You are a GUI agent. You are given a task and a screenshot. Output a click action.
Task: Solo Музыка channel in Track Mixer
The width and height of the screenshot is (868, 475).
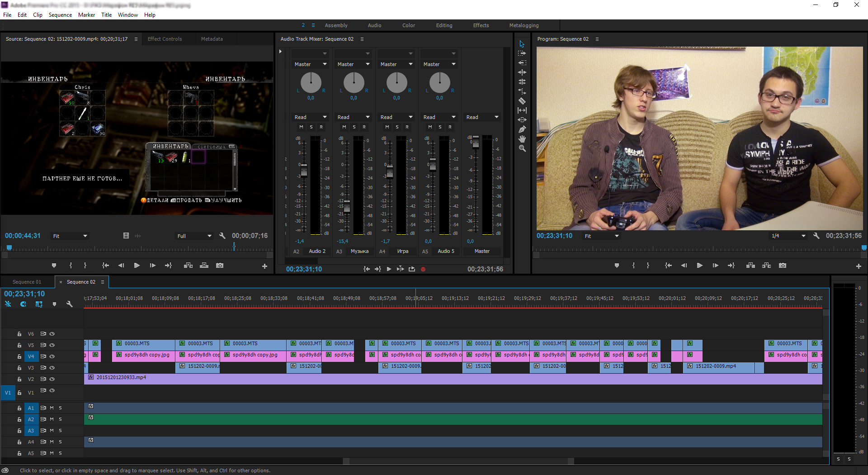354,127
